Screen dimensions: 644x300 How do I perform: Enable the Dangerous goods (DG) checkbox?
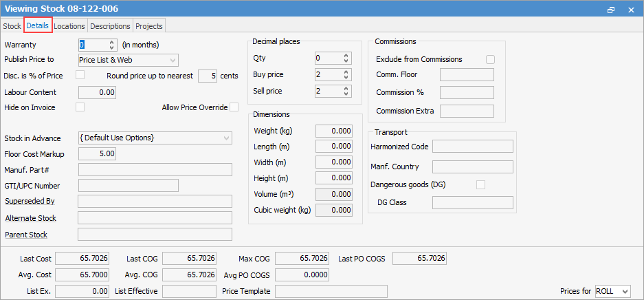pos(481,184)
